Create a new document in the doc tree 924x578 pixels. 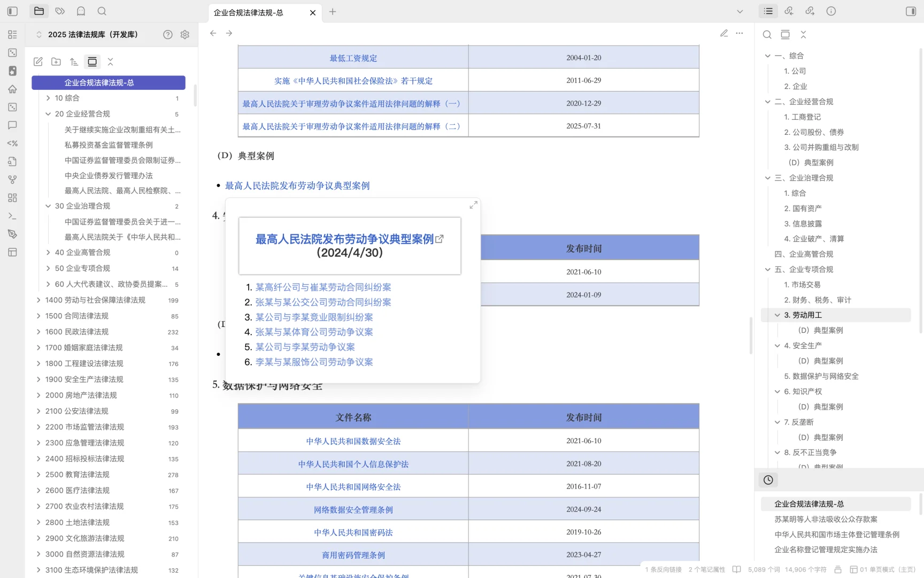click(37, 62)
